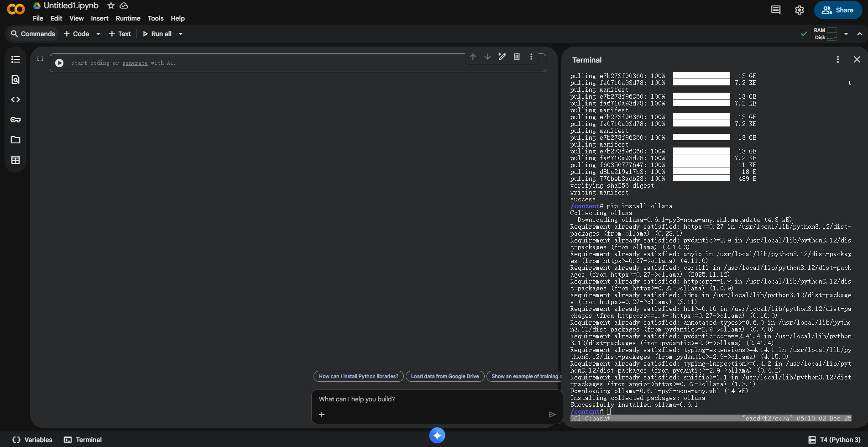Image resolution: width=868 pixels, height=447 pixels.
Task: Add a new Text cell
Action: pos(120,34)
